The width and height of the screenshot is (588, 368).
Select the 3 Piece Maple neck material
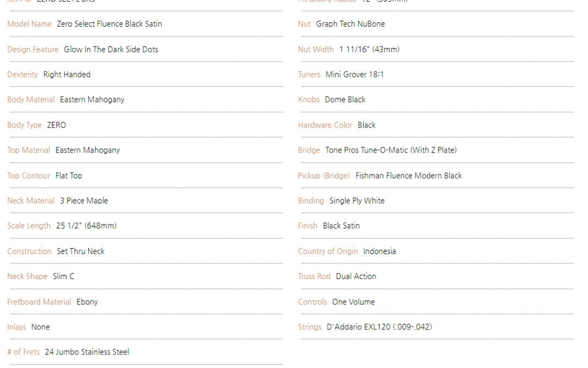coord(84,201)
